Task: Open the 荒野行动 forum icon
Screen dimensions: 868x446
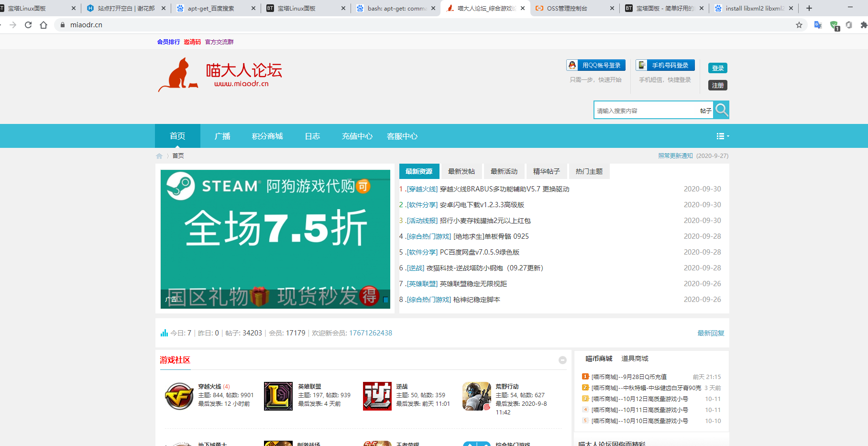Action: (477, 396)
